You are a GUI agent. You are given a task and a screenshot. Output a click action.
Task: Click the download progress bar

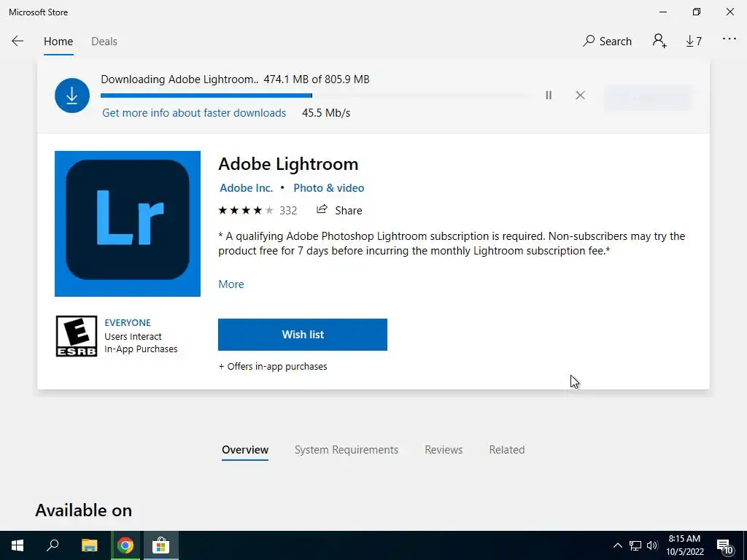(318, 96)
